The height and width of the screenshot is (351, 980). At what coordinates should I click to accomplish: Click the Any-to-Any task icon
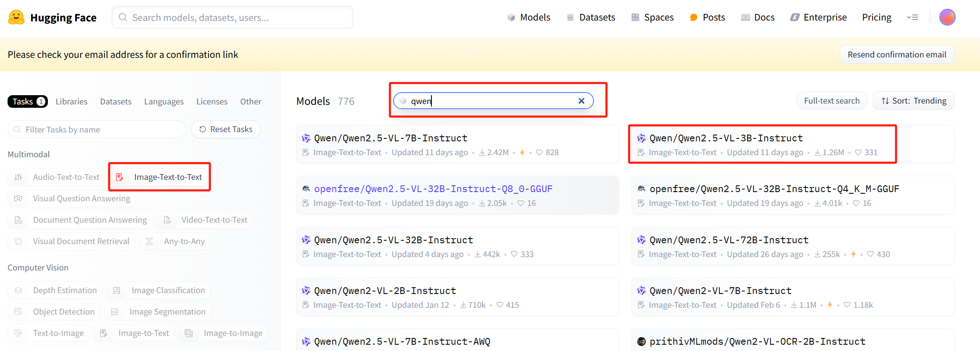click(x=149, y=241)
